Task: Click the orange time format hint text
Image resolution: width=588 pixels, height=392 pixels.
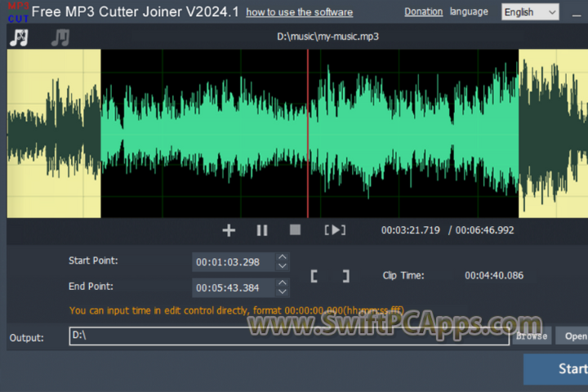Action: 237,310
